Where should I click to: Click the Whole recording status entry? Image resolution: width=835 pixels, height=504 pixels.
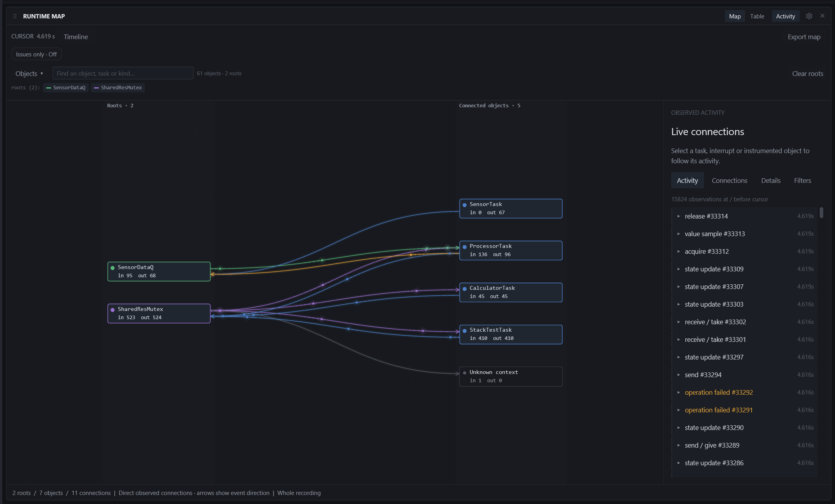299,493
